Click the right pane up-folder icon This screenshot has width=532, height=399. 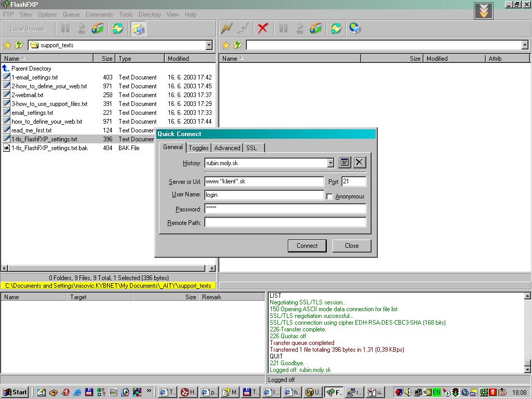(237, 45)
